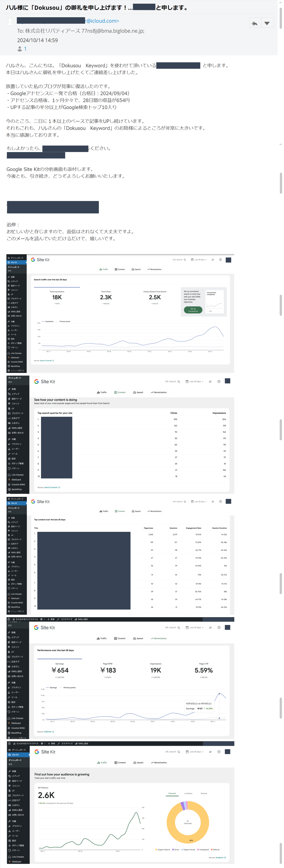Click the URL Search magnifier in first Site Kit image
The width and height of the screenshot is (284, 868).
[x=184, y=260]
